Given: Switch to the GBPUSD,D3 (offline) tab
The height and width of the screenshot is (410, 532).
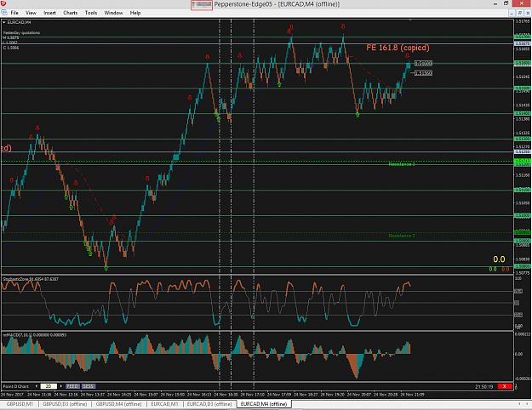Looking at the screenshot, I should pyautogui.click(x=65, y=404).
